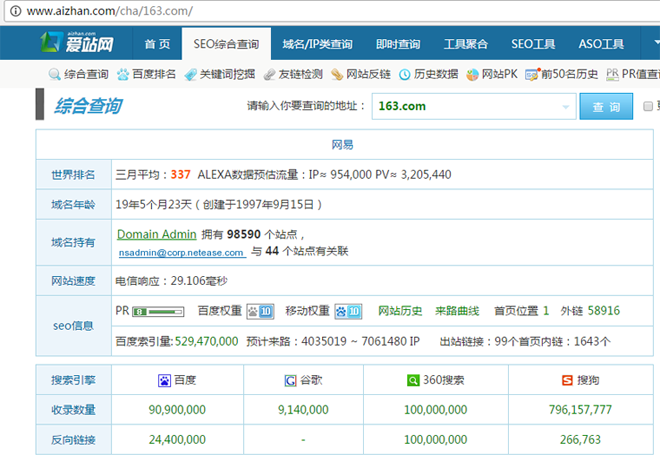This screenshot has height=461, width=660.
Task: Open the page info icon in address bar
Action: [16, 11]
